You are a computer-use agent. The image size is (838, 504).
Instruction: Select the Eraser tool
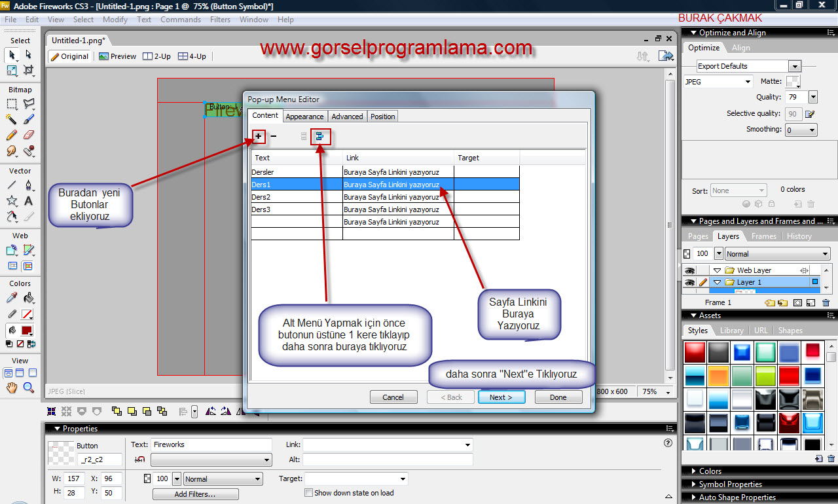(x=28, y=135)
